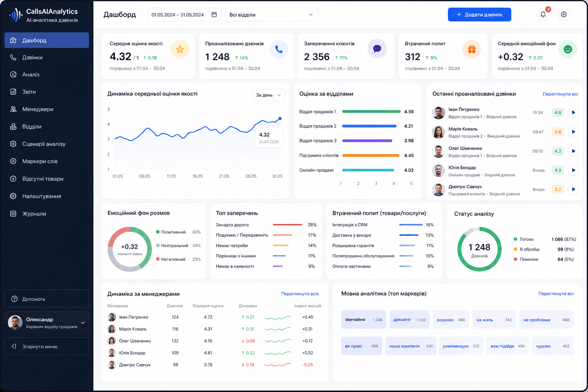Click the star icon on quality score card
This screenshot has height=392, width=588.
click(x=180, y=49)
